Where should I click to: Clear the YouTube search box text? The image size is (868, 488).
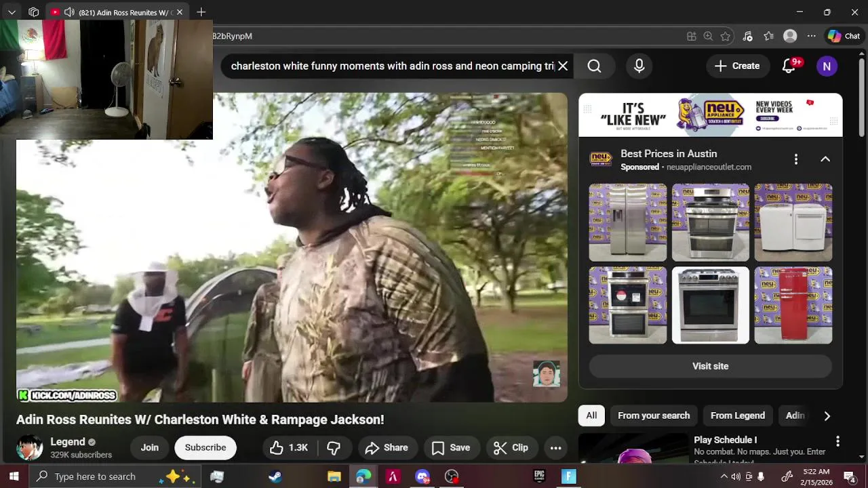[x=563, y=66]
